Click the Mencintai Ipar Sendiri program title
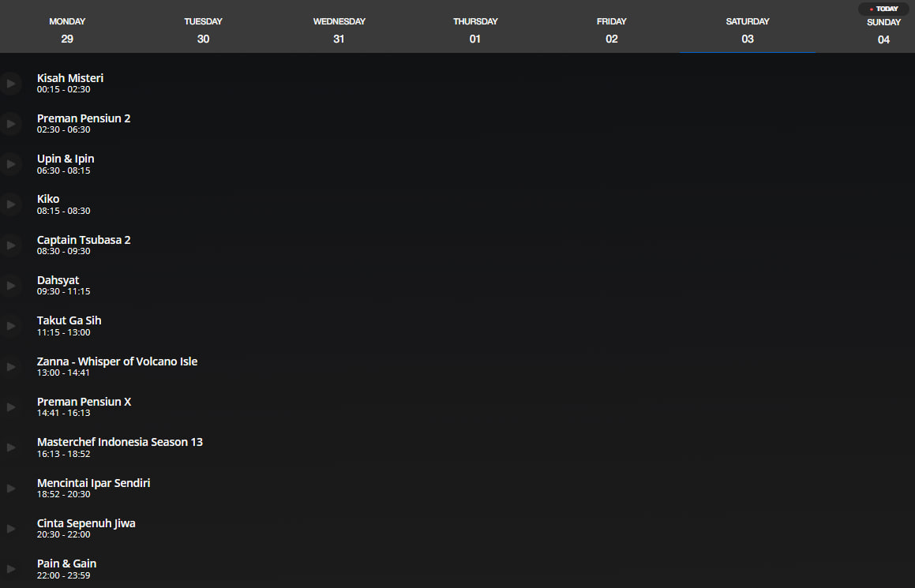The height and width of the screenshot is (588, 915). [93, 483]
